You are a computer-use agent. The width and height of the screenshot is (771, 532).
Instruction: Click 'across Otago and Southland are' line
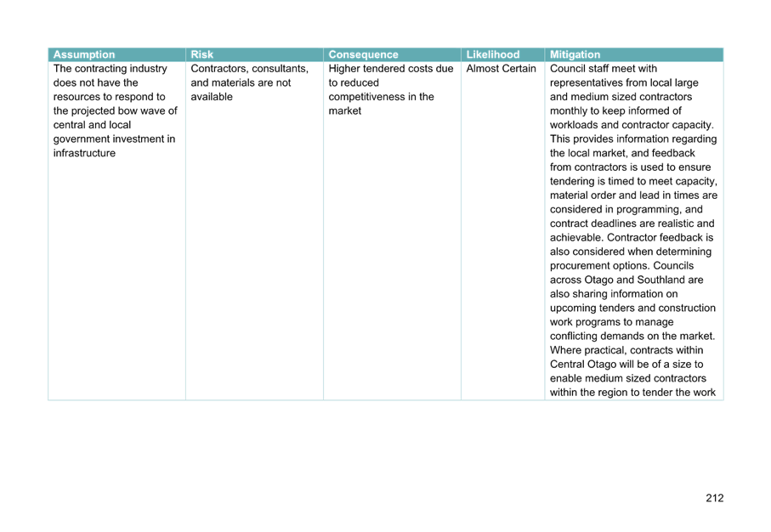pos(626,280)
